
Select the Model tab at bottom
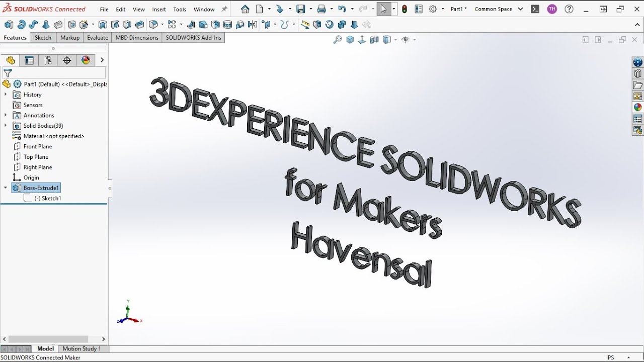pyautogui.click(x=45, y=349)
